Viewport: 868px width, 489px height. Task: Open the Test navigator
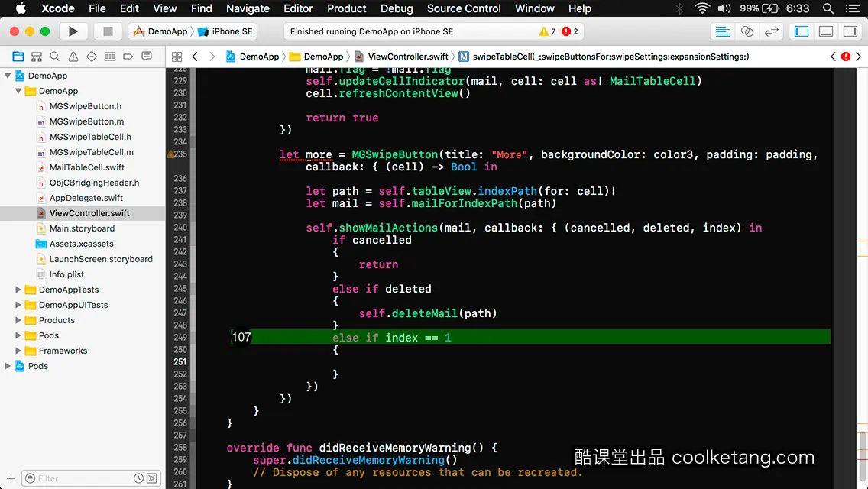(x=92, y=57)
